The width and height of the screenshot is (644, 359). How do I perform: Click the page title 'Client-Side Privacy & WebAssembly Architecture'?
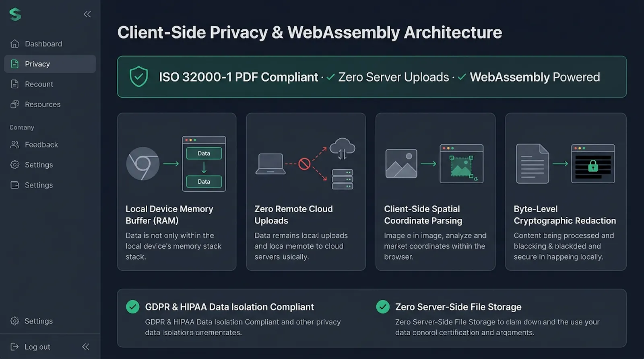(310, 33)
